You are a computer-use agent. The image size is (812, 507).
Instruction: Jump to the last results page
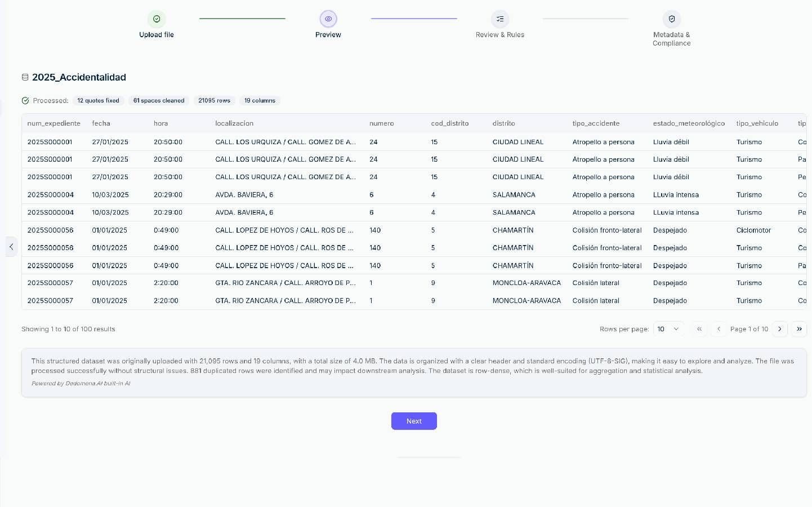[x=799, y=329]
